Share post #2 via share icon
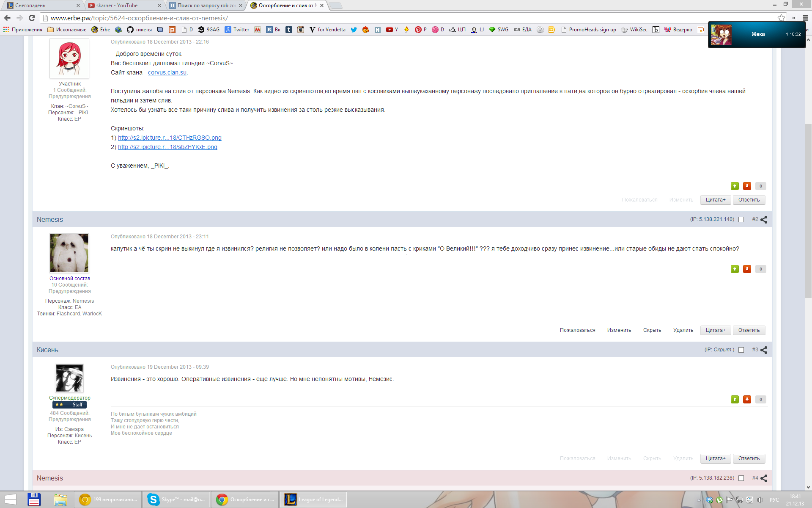The height and width of the screenshot is (508, 812). click(764, 219)
